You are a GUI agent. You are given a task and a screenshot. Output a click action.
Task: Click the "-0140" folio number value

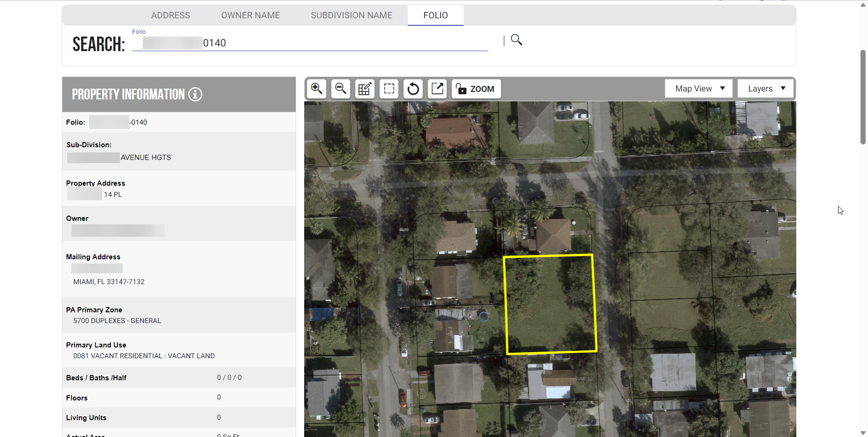(x=138, y=122)
